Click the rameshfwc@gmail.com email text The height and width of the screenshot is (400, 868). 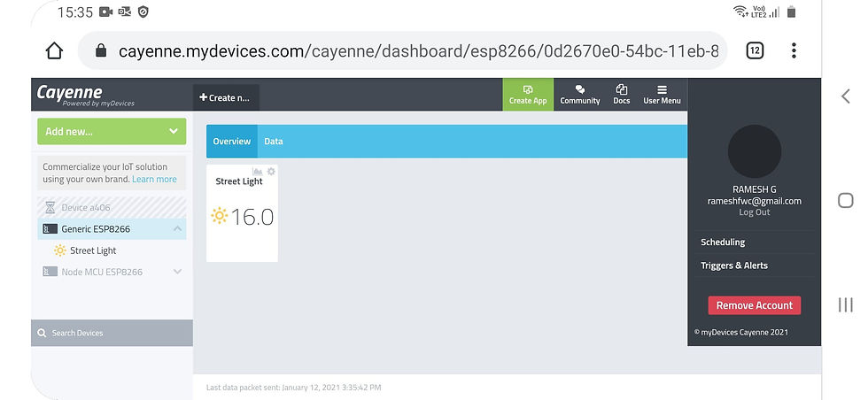(755, 201)
